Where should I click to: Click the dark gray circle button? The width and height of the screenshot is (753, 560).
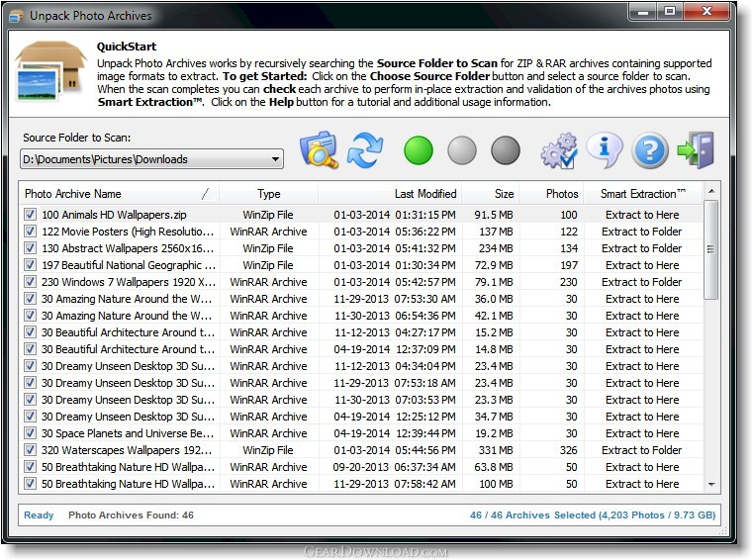tap(506, 150)
